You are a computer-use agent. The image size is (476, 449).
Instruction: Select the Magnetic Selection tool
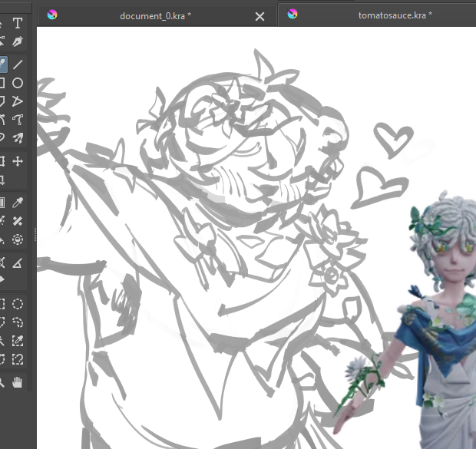[18, 359]
